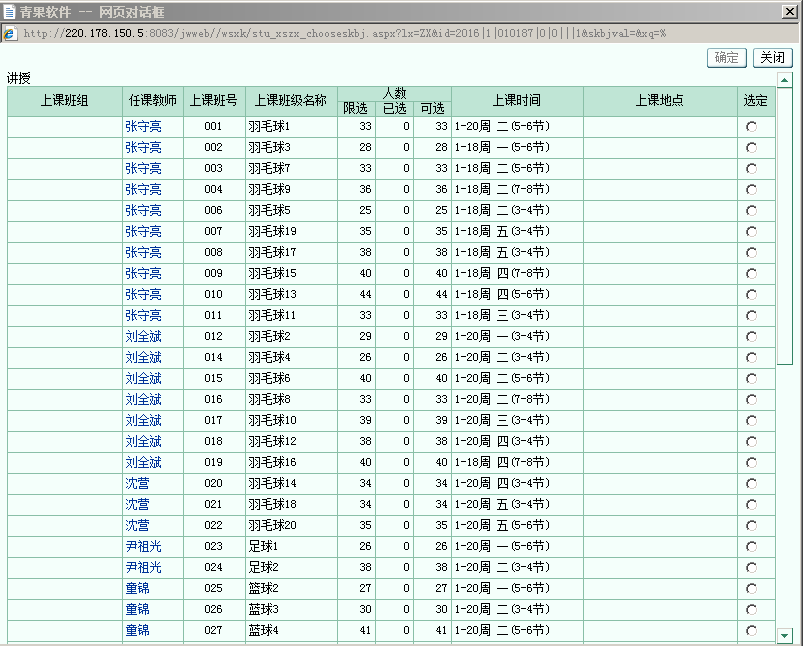The width and height of the screenshot is (803, 646).
Task: Select the radio for class 羽毛球16
Action: click(751, 463)
